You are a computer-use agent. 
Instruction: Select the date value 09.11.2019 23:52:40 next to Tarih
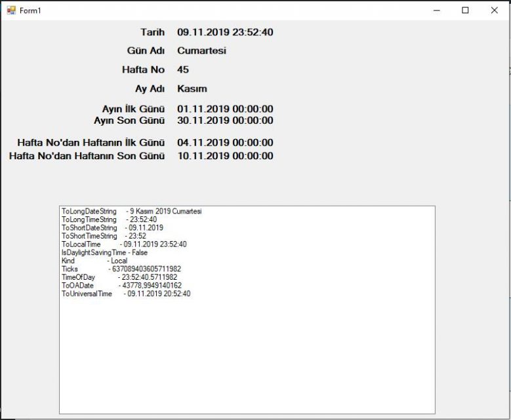225,32
